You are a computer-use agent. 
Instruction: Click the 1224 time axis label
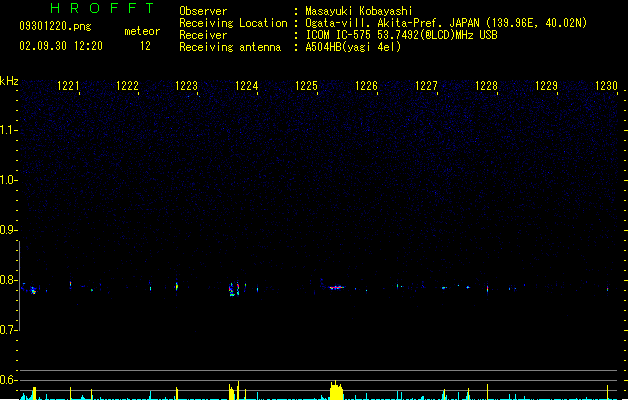point(246,86)
